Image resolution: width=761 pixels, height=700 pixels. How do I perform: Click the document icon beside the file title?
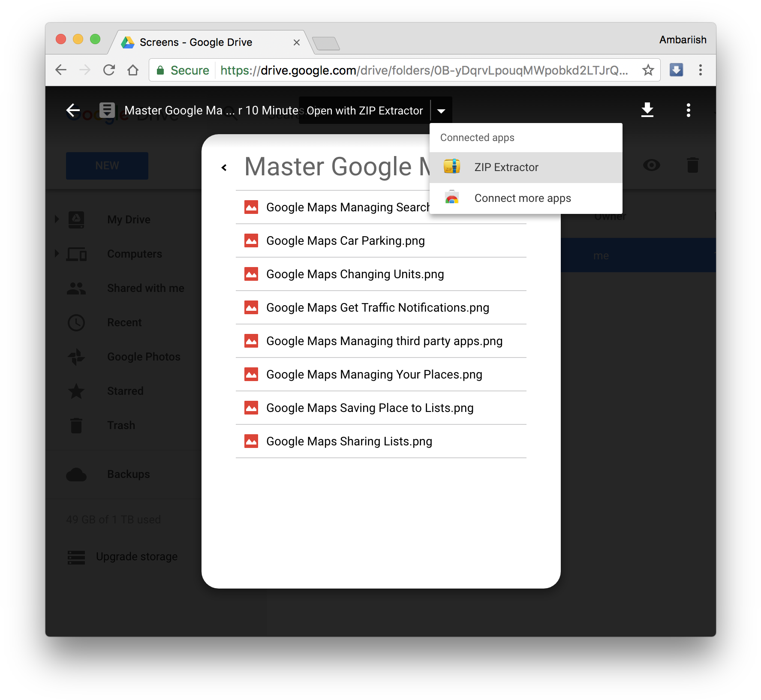107,110
